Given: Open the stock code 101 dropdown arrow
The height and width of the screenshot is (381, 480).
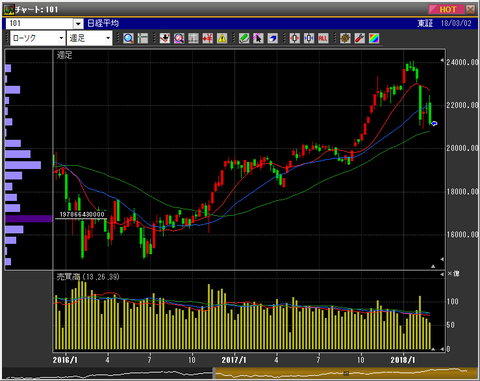Looking at the screenshot, I should (78, 24).
